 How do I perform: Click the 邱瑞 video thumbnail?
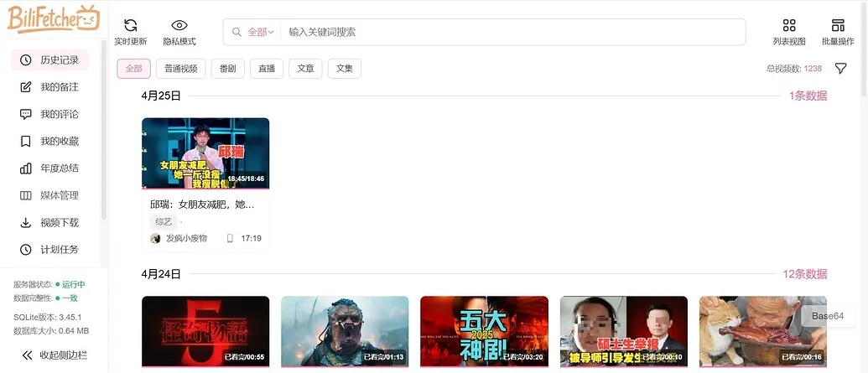(205, 153)
